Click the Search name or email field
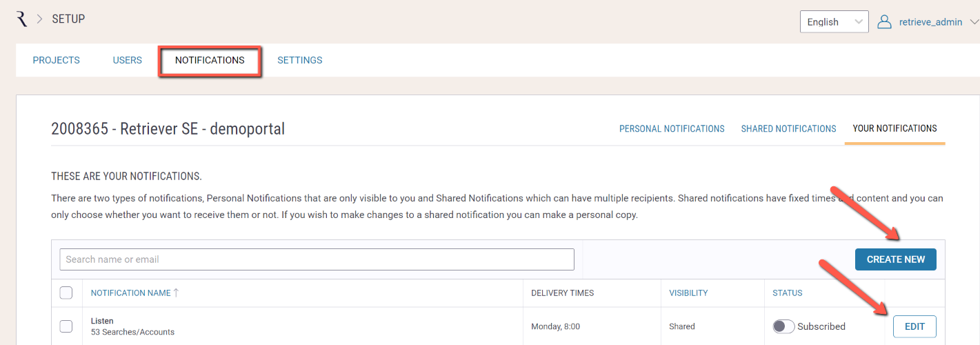The width and height of the screenshot is (980, 345). (x=317, y=259)
